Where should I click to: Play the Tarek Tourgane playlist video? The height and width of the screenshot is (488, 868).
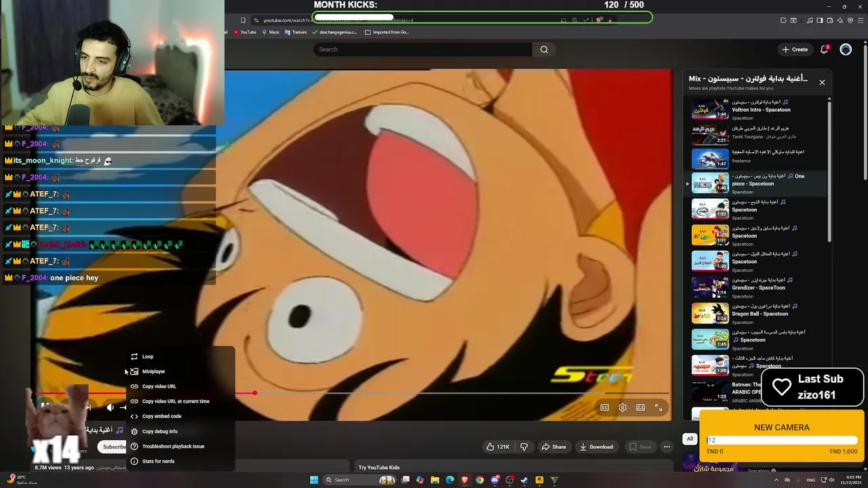754,135
